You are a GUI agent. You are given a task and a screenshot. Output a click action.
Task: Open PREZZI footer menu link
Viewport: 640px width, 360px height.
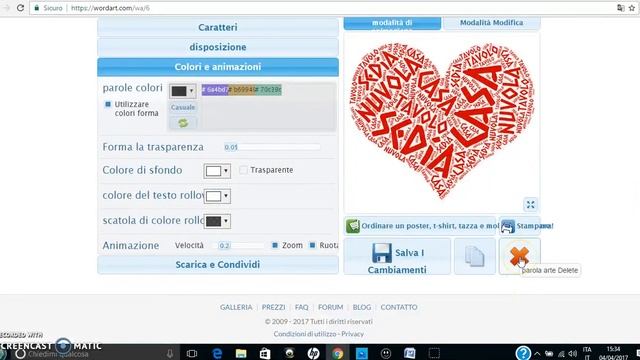[x=273, y=307]
